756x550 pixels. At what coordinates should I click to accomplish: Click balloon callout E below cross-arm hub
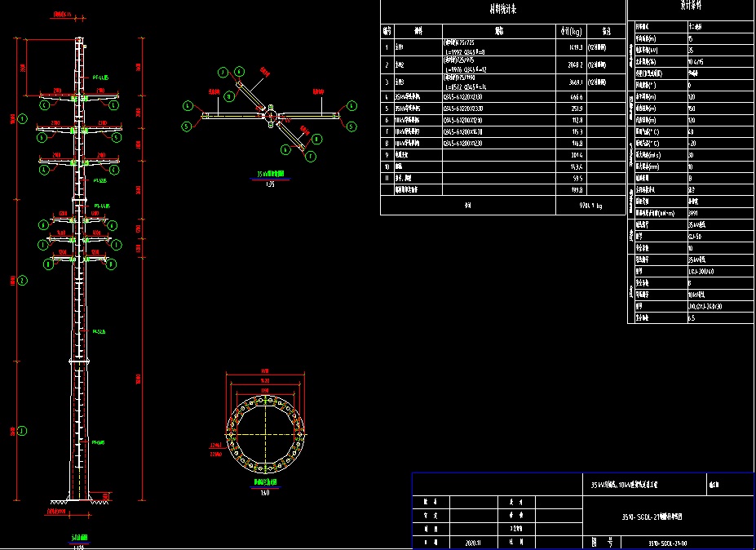(x=285, y=149)
